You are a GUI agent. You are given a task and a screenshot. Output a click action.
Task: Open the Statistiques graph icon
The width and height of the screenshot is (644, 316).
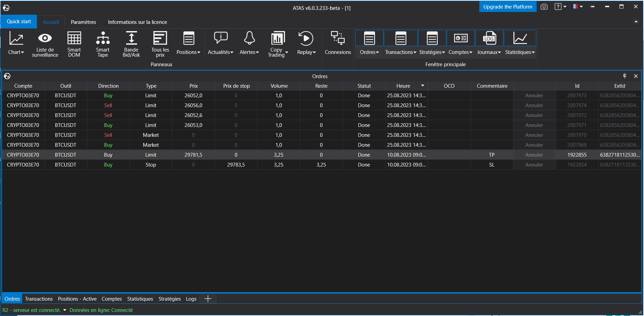pyautogui.click(x=520, y=38)
